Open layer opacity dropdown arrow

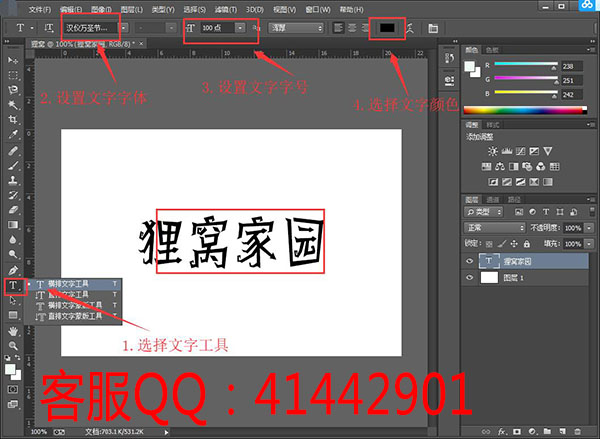(x=589, y=228)
